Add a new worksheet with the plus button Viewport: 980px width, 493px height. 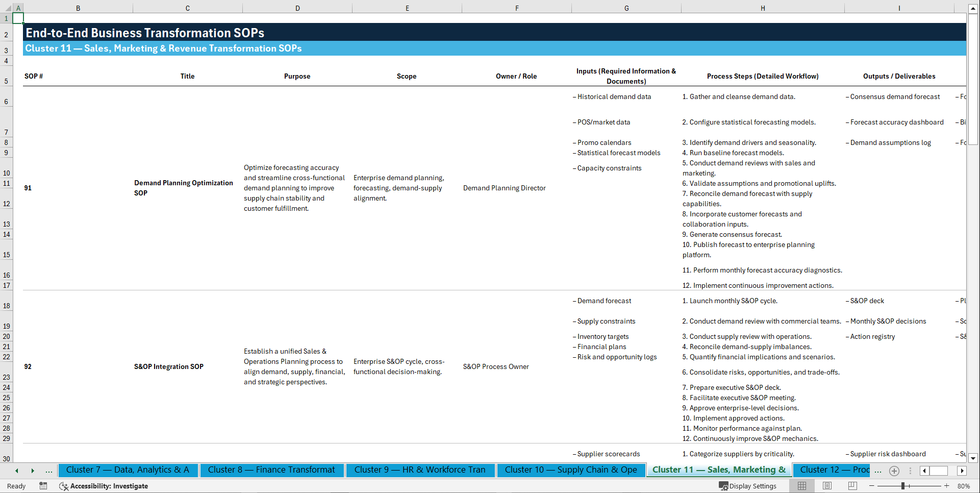click(894, 471)
